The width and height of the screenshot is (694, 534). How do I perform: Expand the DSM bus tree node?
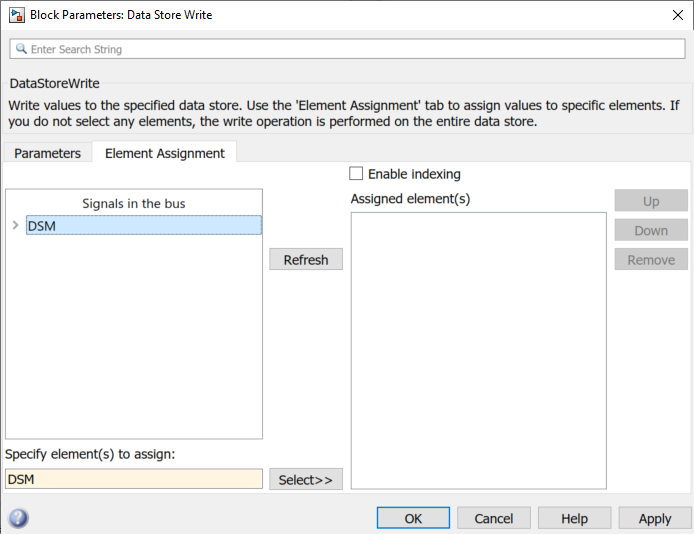pos(15,226)
